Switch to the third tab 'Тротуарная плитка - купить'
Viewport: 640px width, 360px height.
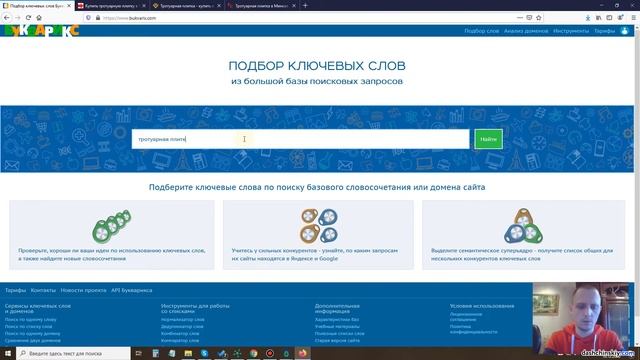pyautogui.click(x=187, y=6)
